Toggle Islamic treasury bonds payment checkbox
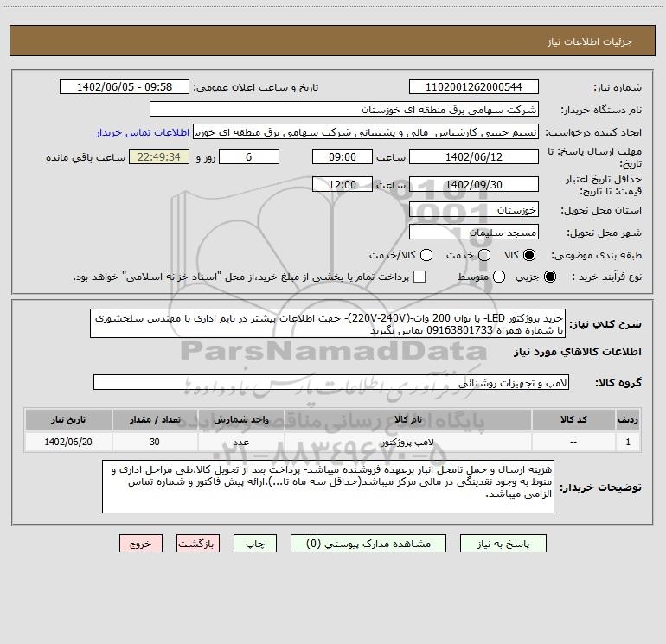This screenshot has width=666, height=644. (x=419, y=277)
